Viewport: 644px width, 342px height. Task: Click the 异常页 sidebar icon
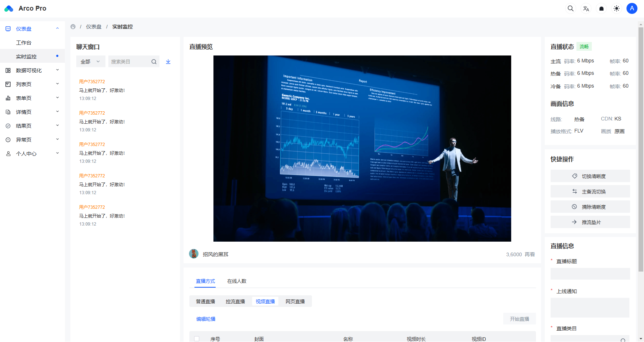pyautogui.click(x=8, y=140)
